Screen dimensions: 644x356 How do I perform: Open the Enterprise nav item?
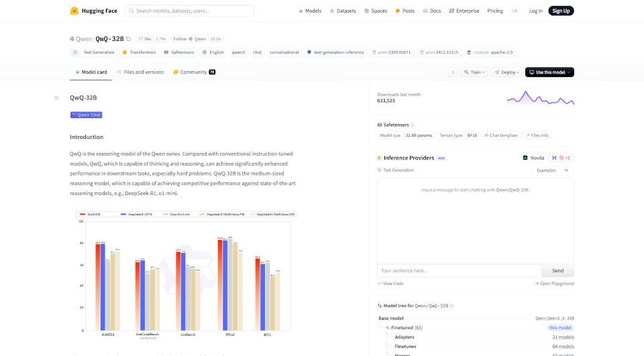coord(464,11)
